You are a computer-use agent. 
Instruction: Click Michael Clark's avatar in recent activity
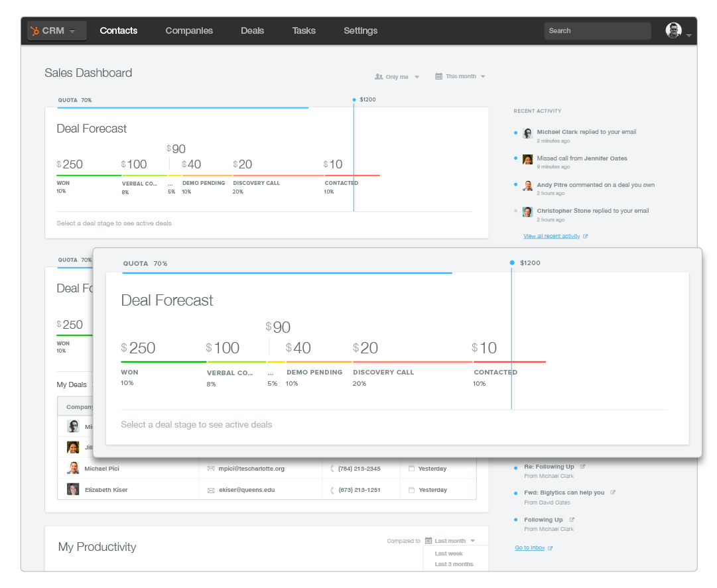[x=527, y=133]
